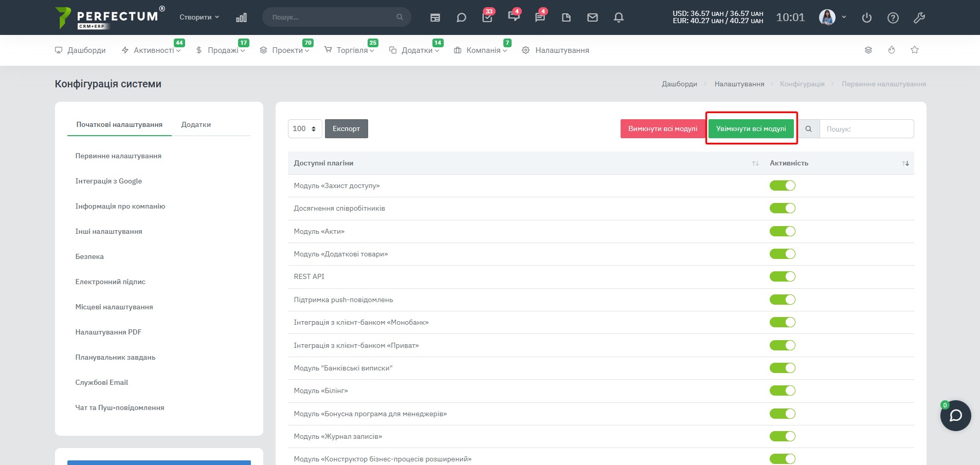980x465 pixels.
Task: Click the star favorites icon
Action: point(915,50)
